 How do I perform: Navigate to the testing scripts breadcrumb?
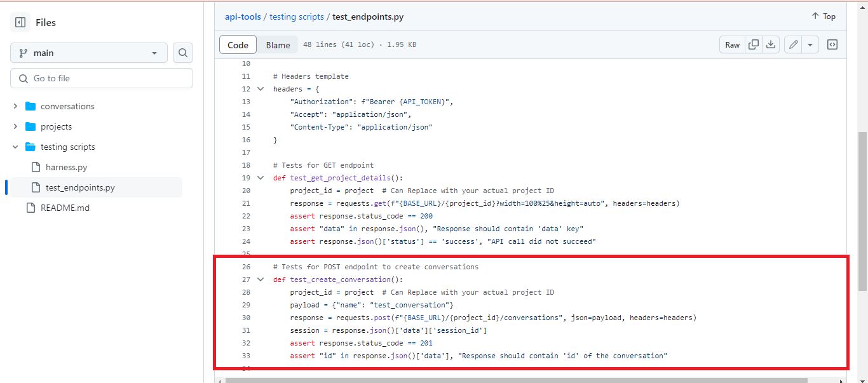pos(297,16)
